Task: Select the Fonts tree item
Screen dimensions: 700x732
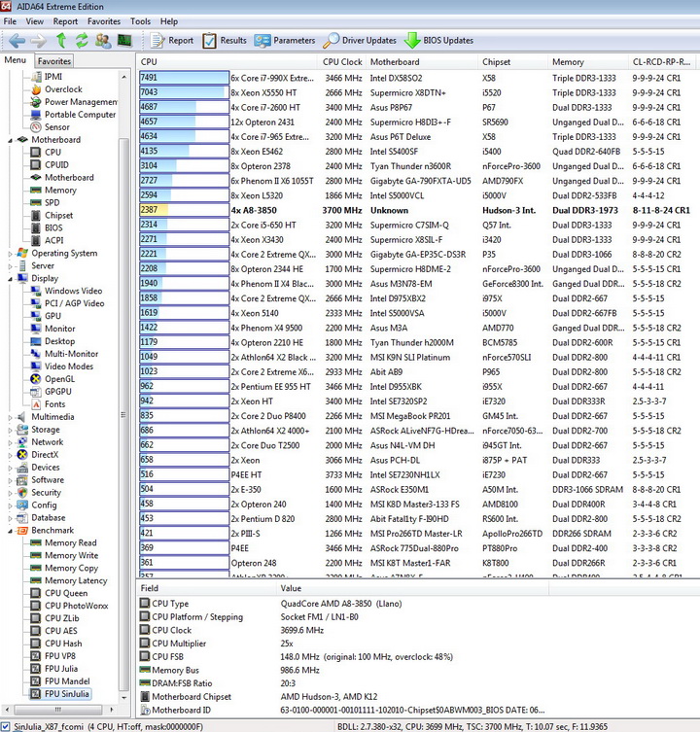Action: [x=54, y=404]
